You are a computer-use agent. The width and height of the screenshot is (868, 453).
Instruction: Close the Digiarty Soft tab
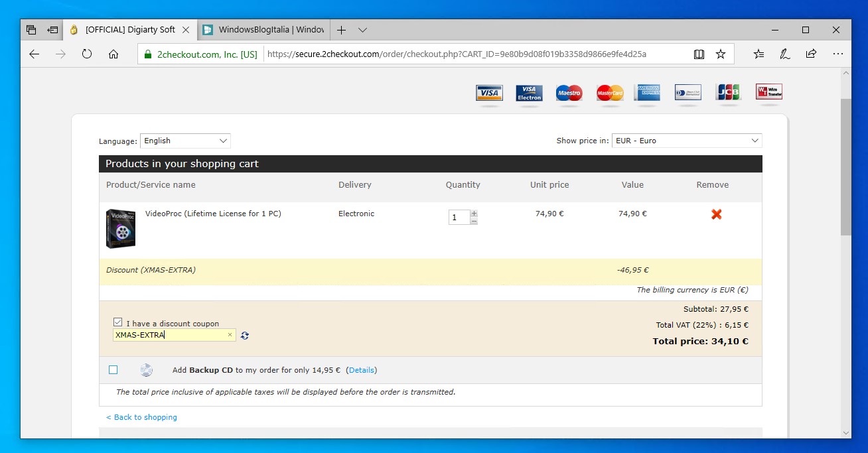tap(186, 30)
